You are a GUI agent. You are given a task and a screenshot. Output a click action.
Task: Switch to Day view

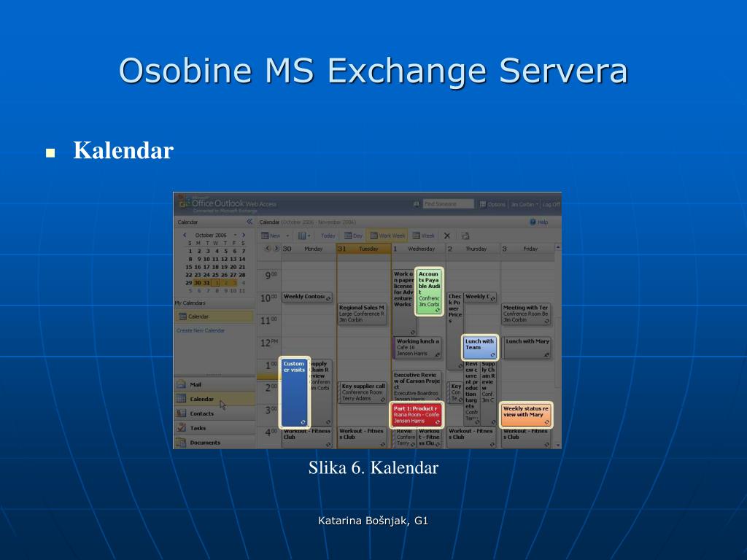click(x=354, y=236)
